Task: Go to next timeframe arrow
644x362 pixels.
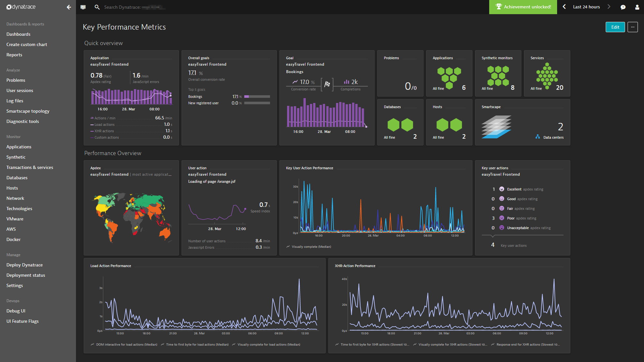Action: click(x=609, y=7)
